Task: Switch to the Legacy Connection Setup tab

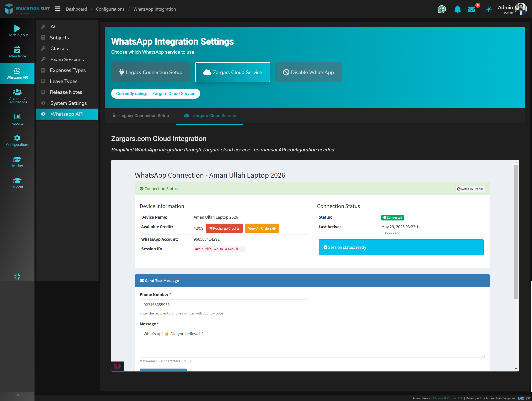Action: 140,116
